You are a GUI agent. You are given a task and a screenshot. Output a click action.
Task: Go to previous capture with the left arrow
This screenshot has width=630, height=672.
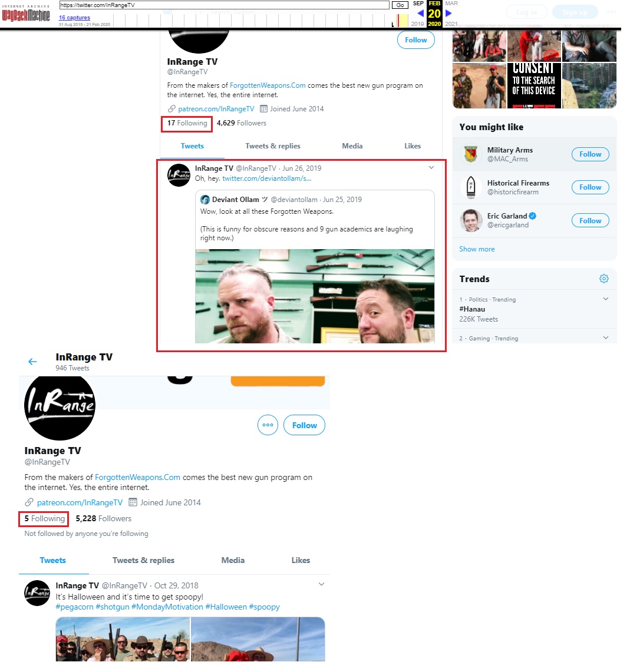pos(420,14)
